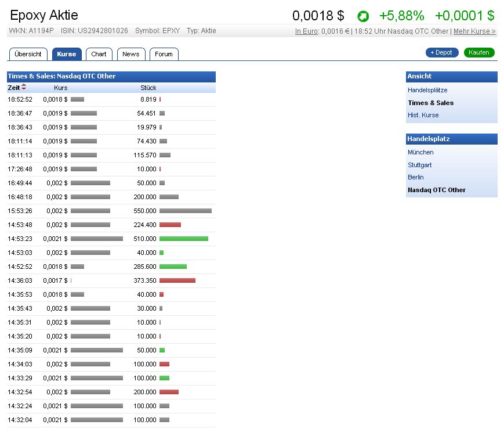Click the green volume bar at 14:53:23
The height and width of the screenshot is (432, 504).
183,239
